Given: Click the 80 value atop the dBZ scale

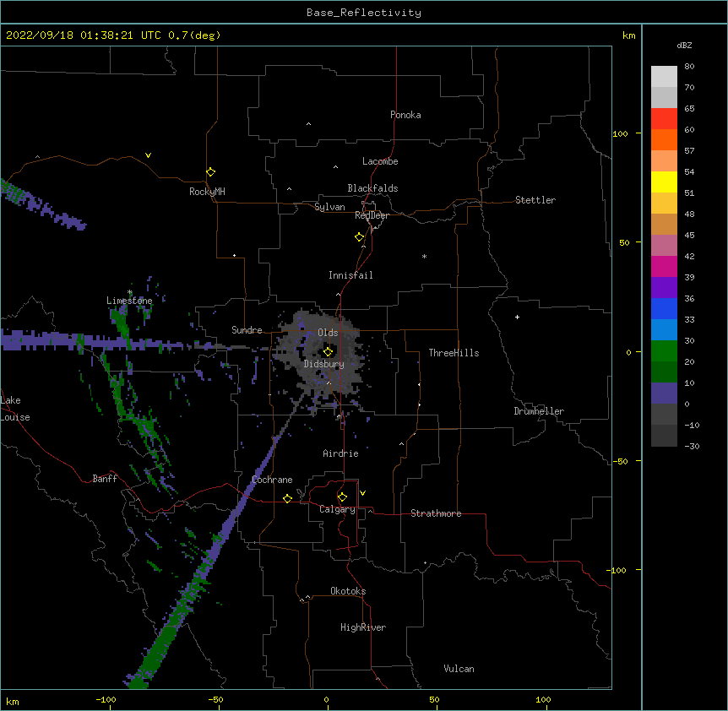Looking at the screenshot, I should [689, 67].
